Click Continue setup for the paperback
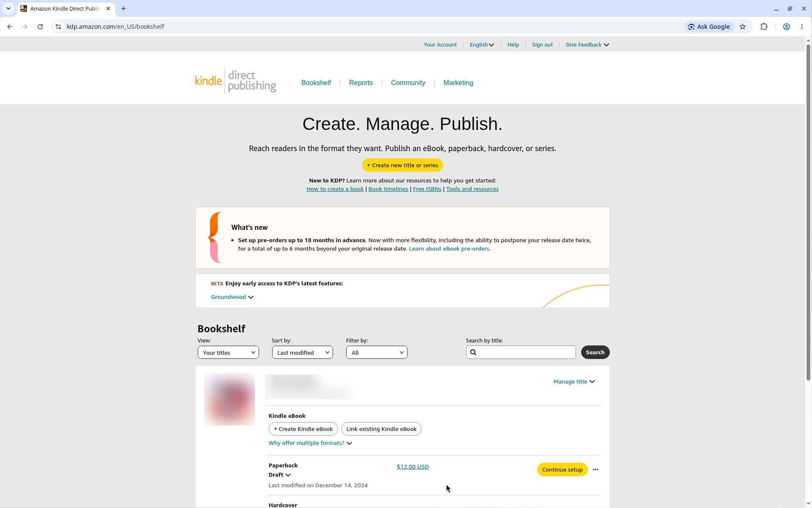 point(562,470)
